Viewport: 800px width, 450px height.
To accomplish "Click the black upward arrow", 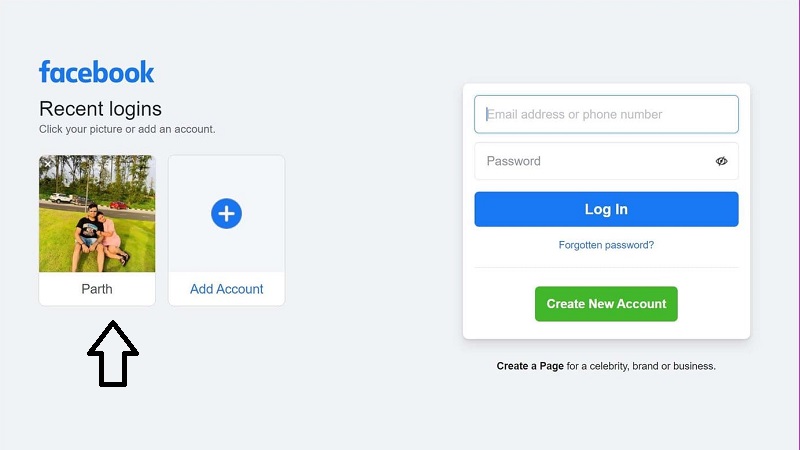I will pyautogui.click(x=112, y=353).
